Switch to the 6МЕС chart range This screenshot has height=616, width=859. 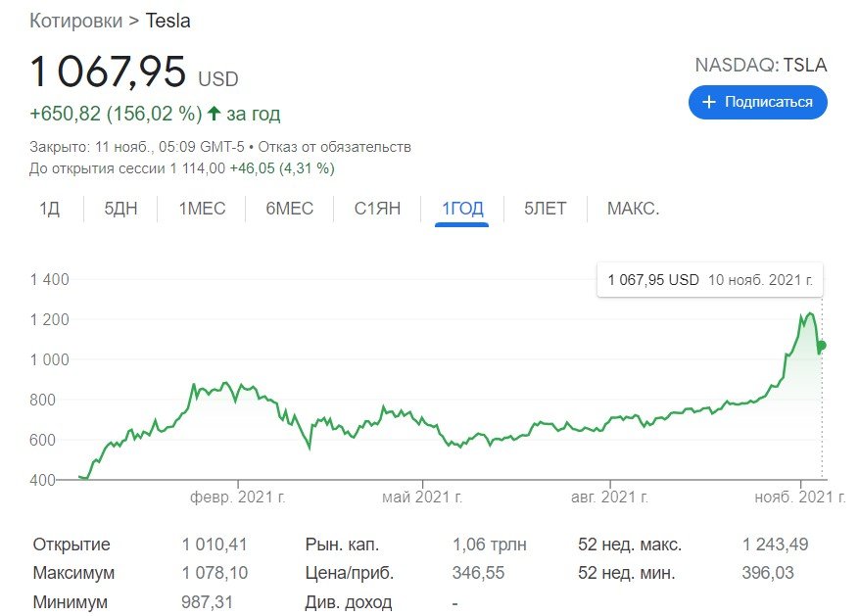point(290,209)
